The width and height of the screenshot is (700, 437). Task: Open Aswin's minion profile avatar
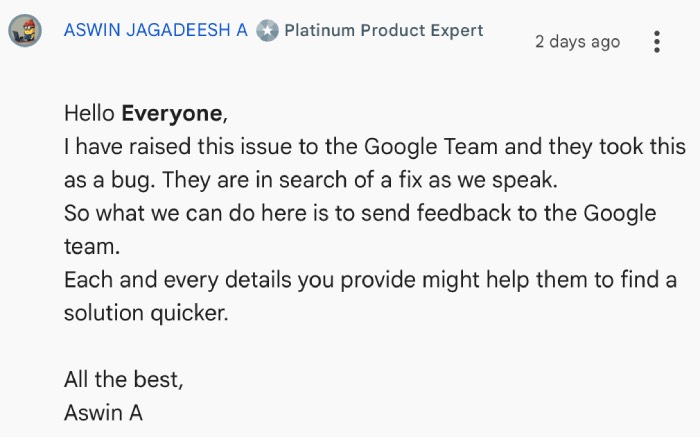25,31
